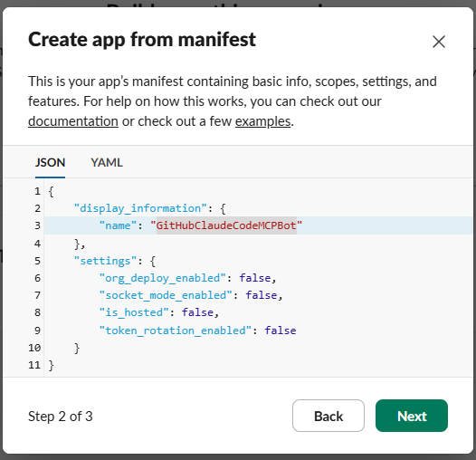Open the examples link

[263, 121]
